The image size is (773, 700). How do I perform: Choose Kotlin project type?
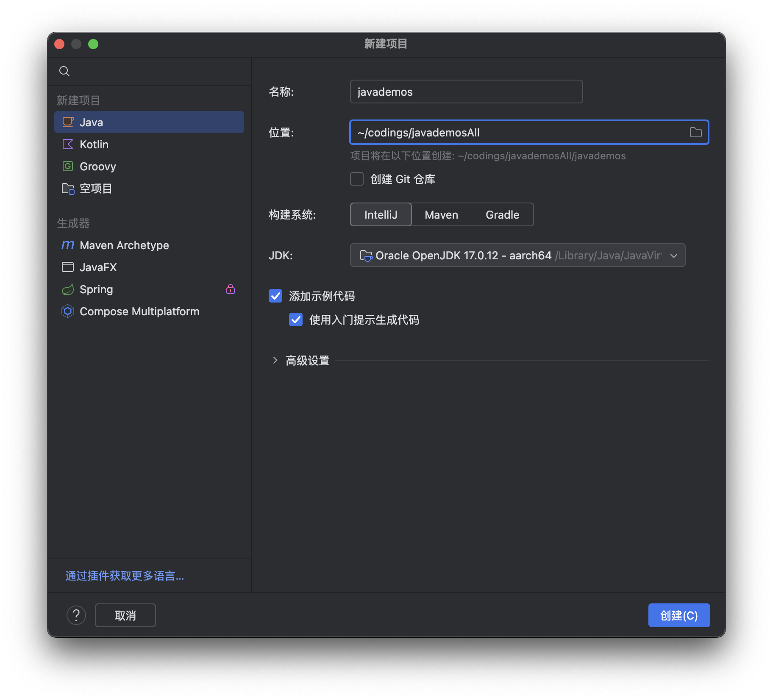(x=149, y=144)
